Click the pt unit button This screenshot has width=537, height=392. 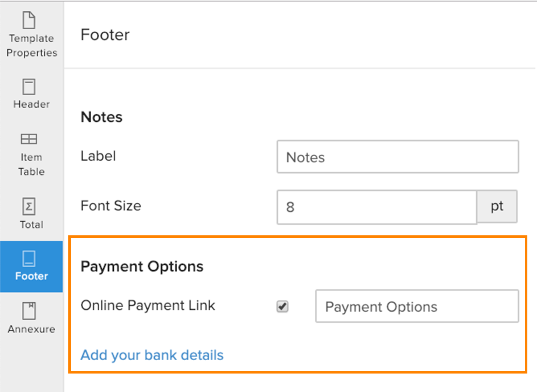pyautogui.click(x=497, y=206)
